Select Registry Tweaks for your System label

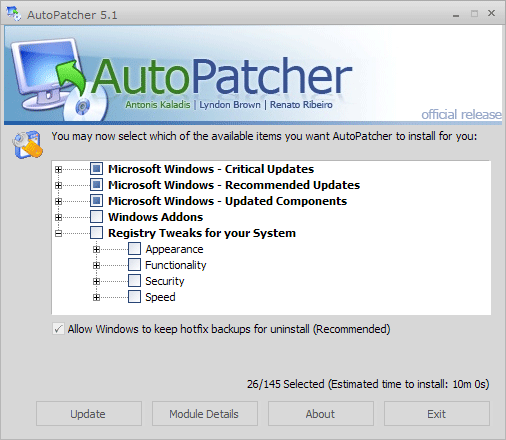click(202, 233)
